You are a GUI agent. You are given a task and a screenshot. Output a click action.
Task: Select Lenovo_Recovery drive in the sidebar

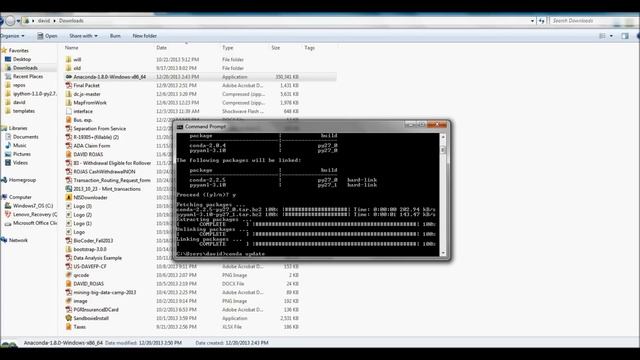click(x=35, y=214)
